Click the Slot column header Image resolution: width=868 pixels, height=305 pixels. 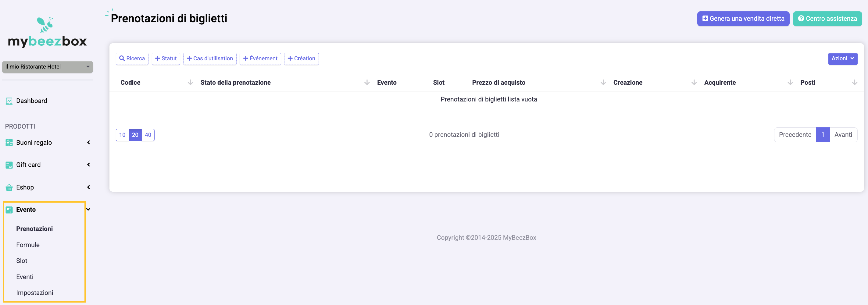click(439, 83)
